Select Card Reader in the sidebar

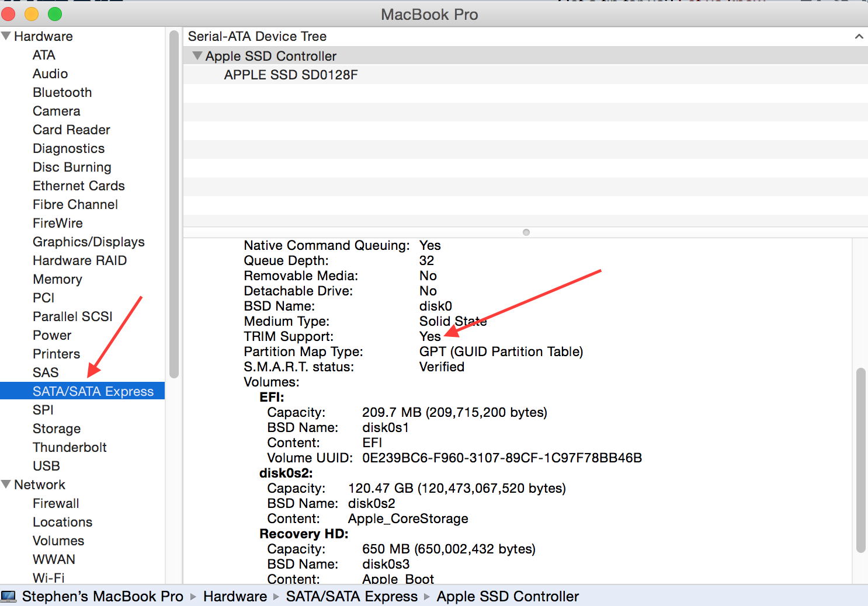pyautogui.click(x=71, y=130)
